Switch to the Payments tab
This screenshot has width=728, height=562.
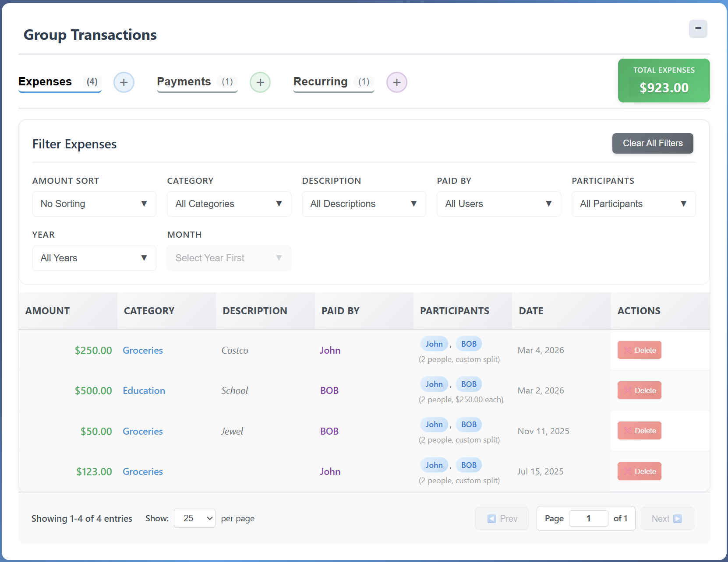pyautogui.click(x=184, y=81)
